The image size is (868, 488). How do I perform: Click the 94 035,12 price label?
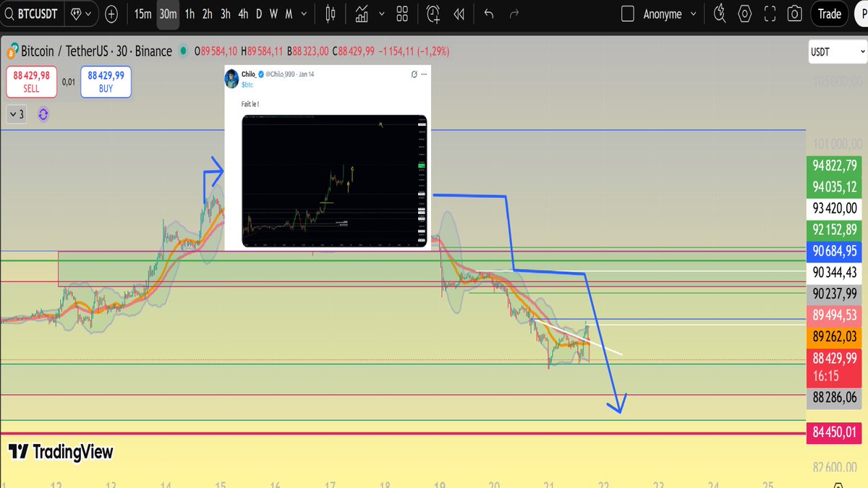tap(834, 187)
